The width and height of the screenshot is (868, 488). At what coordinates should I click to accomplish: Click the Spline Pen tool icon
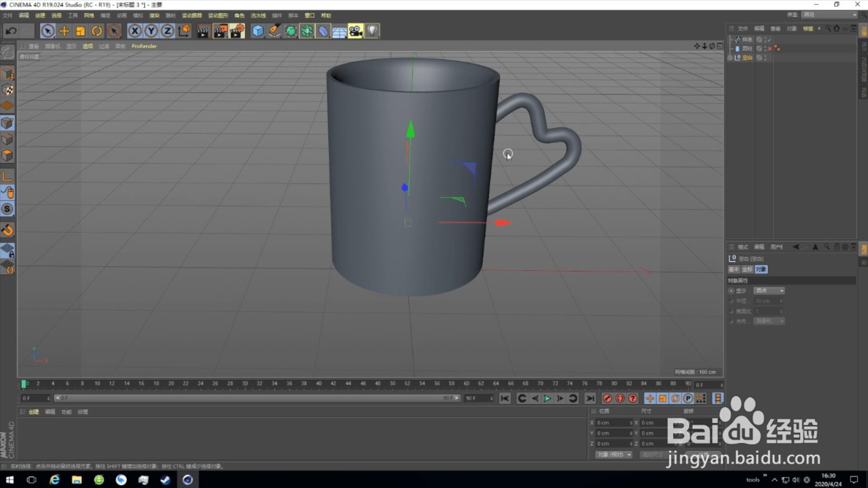click(275, 31)
